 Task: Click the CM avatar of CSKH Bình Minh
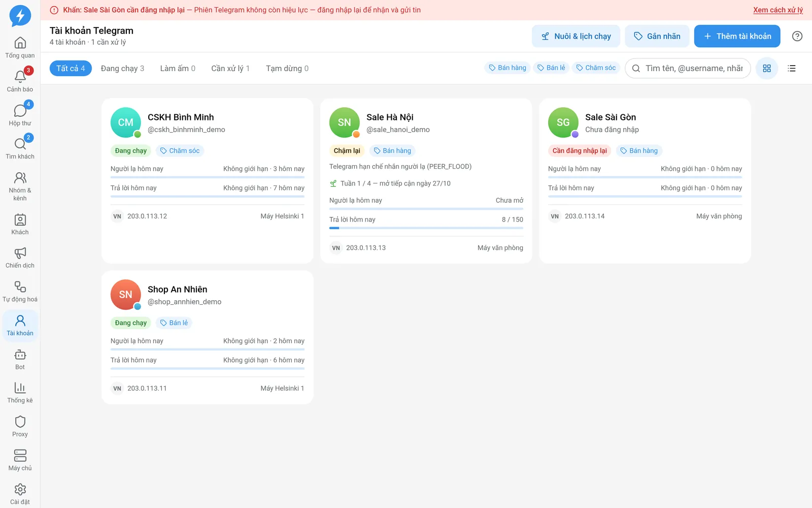126,122
